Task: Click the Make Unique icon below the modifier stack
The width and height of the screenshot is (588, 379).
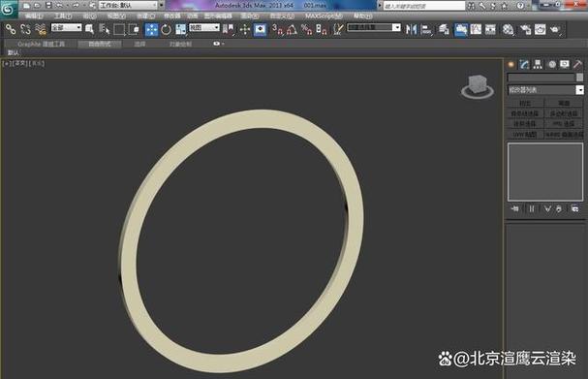Action: (x=547, y=208)
